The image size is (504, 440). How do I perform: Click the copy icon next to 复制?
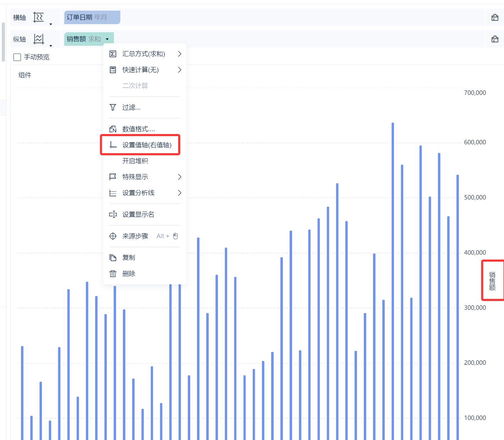(113, 258)
